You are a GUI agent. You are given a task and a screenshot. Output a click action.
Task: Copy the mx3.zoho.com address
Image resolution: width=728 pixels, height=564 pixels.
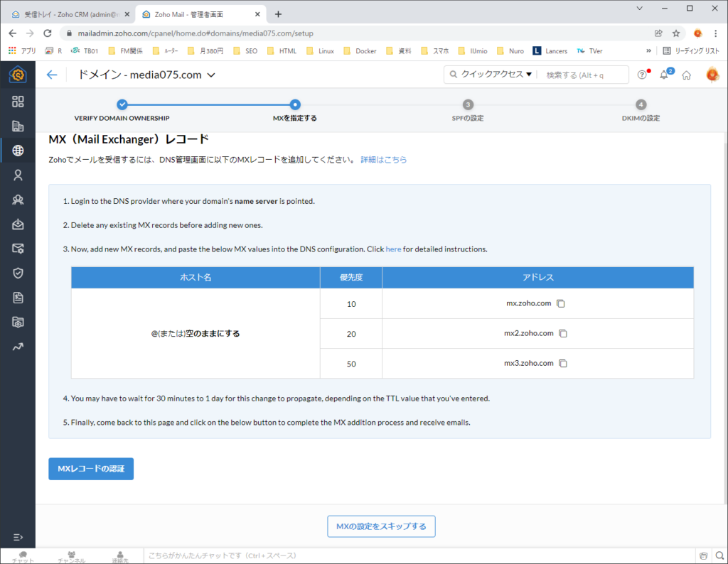point(563,363)
